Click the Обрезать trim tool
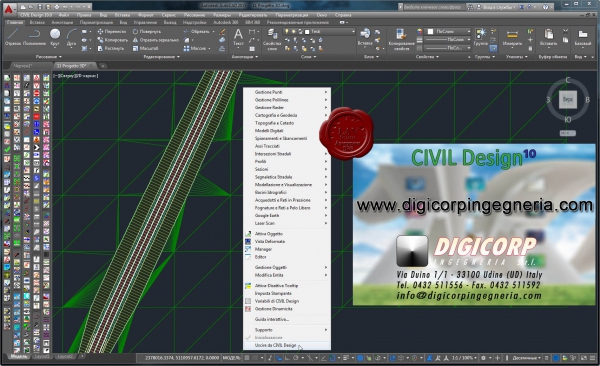 [x=196, y=31]
